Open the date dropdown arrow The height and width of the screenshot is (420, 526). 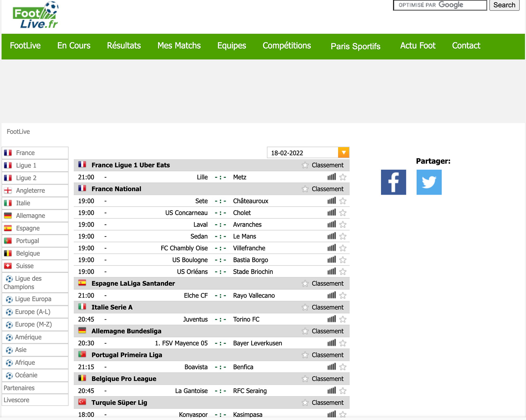coord(344,153)
